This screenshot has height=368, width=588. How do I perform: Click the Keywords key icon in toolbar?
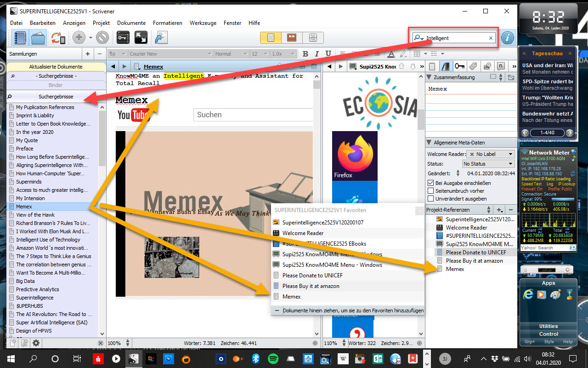[x=123, y=38]
